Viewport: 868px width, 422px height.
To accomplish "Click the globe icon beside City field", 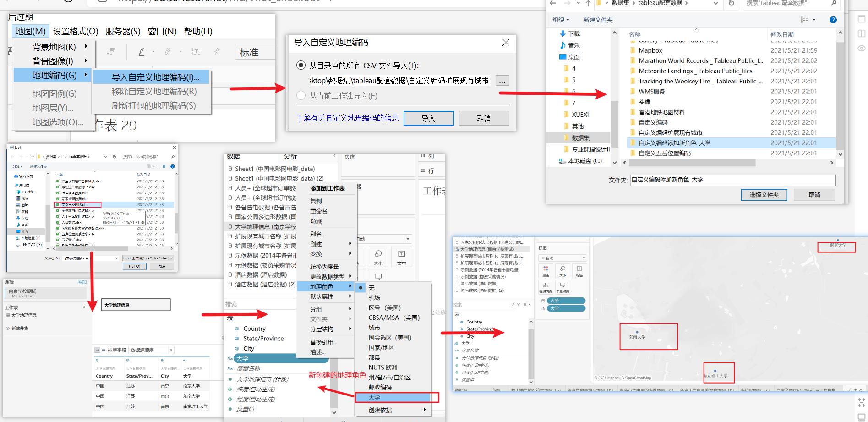I will pos(237,348).
